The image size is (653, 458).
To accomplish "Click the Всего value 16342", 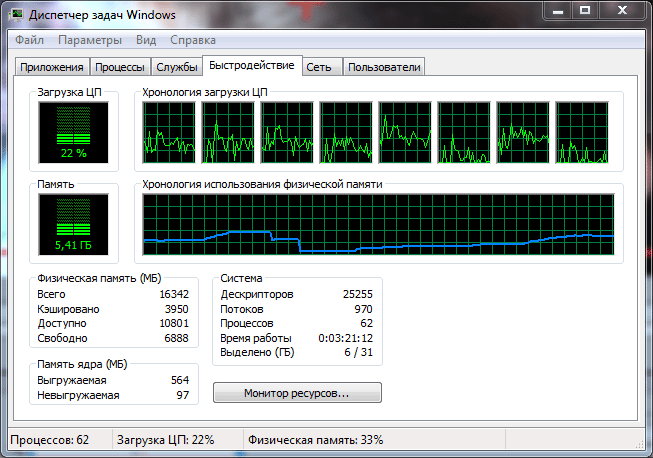I will click(174, 294).
